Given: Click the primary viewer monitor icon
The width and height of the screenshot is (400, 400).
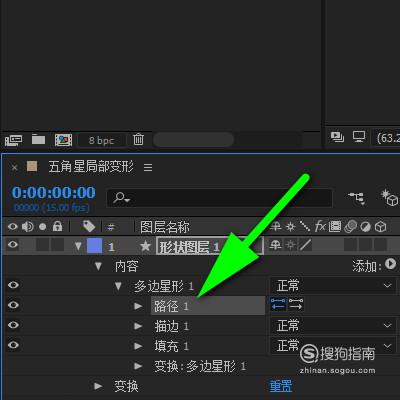Looking at the screenshot, I should click(x=359, y=137).
